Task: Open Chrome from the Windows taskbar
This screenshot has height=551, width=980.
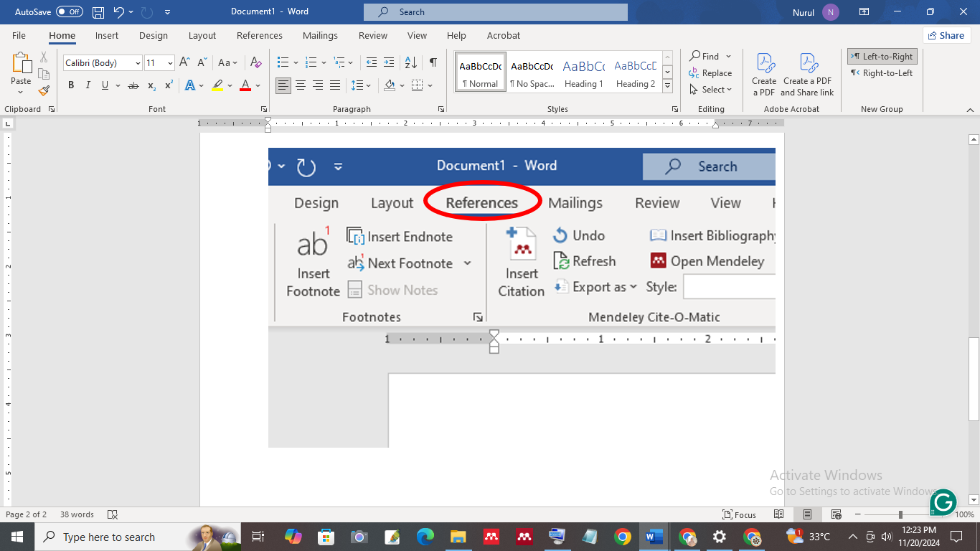Action: (622, 537)
